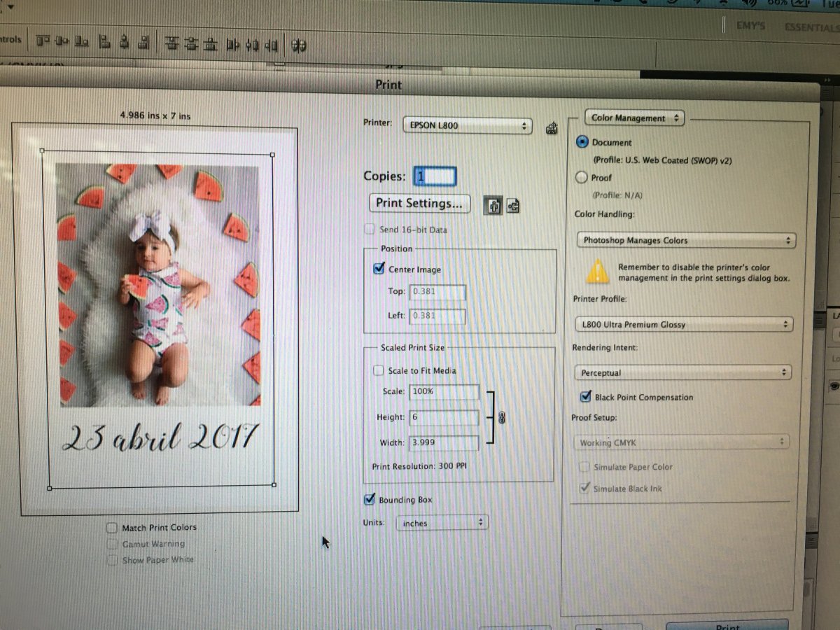Click the Distribute Top Edges icon
The image size is (840, 630).
click(171, 44)
